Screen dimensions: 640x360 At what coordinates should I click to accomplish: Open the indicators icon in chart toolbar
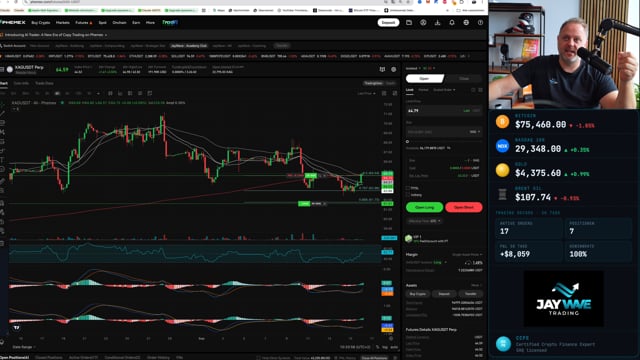click(120, 93)
